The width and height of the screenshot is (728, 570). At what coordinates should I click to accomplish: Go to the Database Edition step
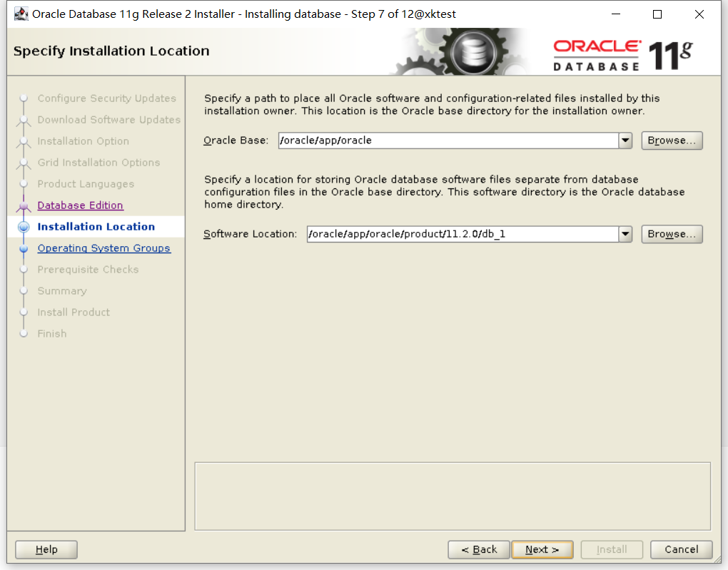point(81,205)
